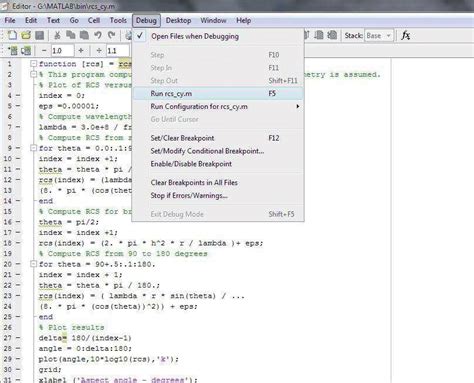The width and height of the screenshot is (474, 383).
Task: Choose Stop if Errors/Warnings entry
Action: tap(218, 195)
